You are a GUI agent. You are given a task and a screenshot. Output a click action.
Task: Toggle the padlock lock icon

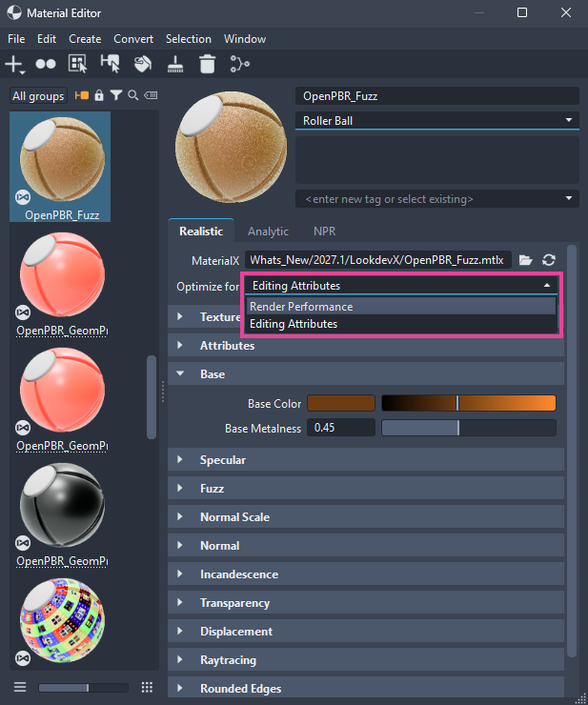pyautogui.click(x=99, y=95)
